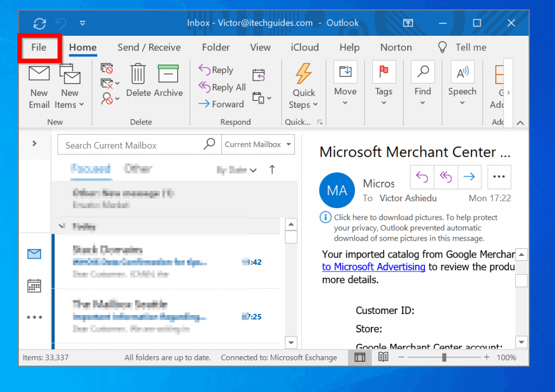Viewport: 555px width, 392px height.
Task: Forward the message using the blue arrow icon
Action: pos(469,177)
